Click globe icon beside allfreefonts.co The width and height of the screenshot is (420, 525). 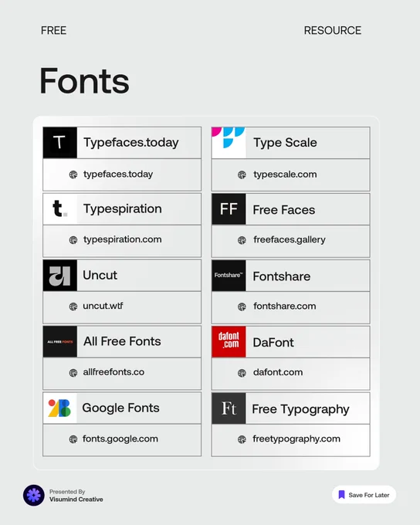pyautogui.click(x=73, y=373)
